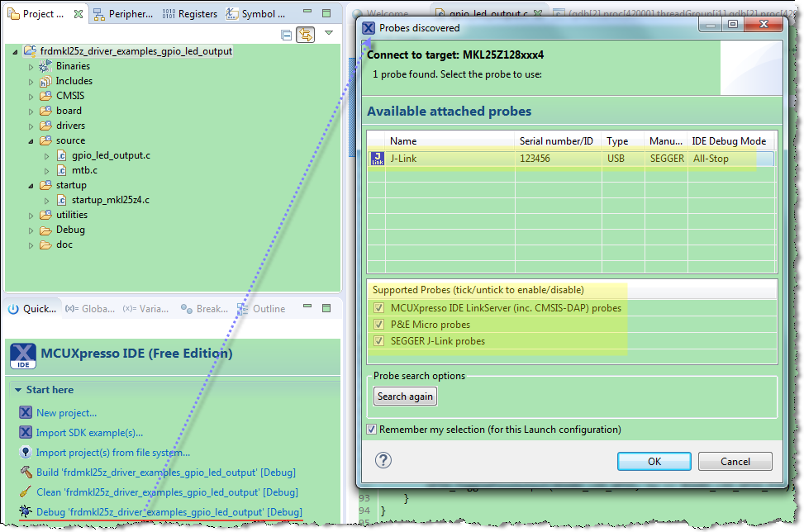This screenshot has height=532, width=804.
Task: Click the Import from file system icon
Action: click(25, 452)
